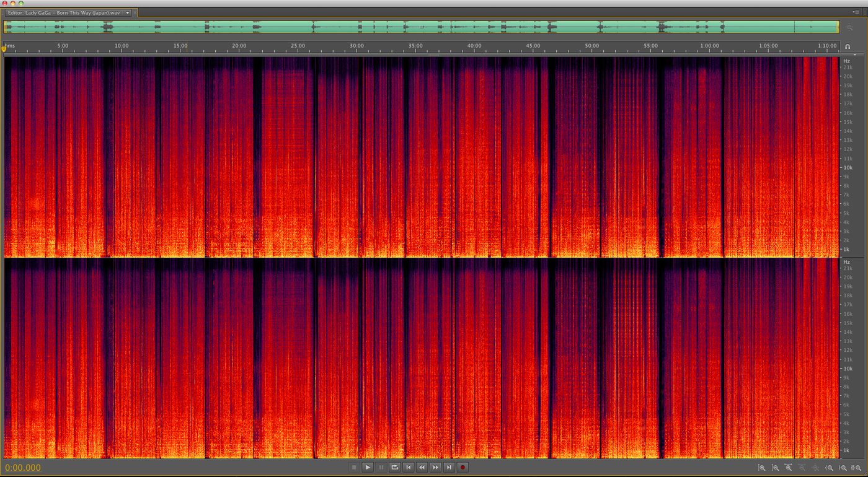868x477 pixels.
Task: Click the Zoom In at In Point icon
Action: 830,468
